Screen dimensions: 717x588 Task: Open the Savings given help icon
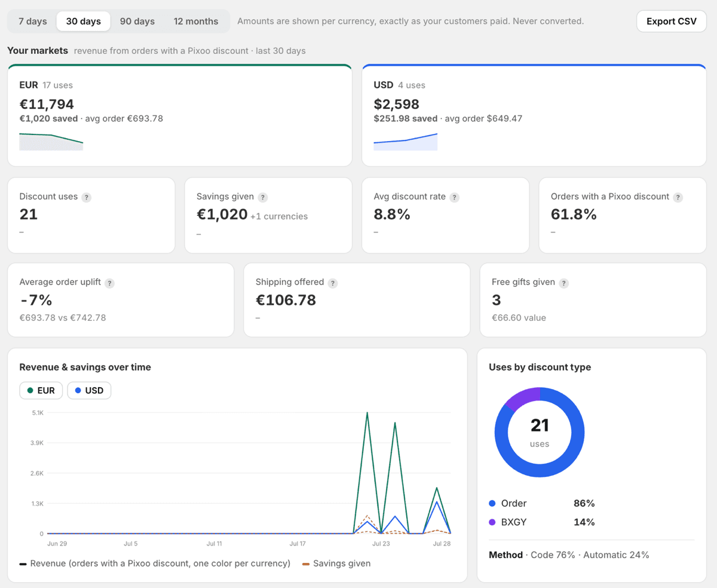263,197
